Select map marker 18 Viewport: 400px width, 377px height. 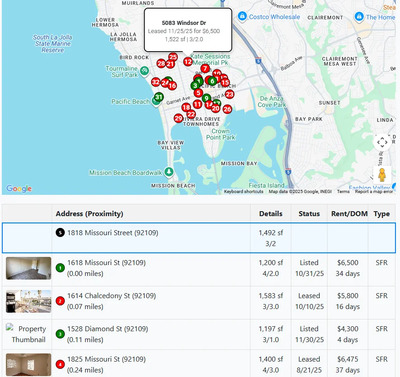[186, 107]
